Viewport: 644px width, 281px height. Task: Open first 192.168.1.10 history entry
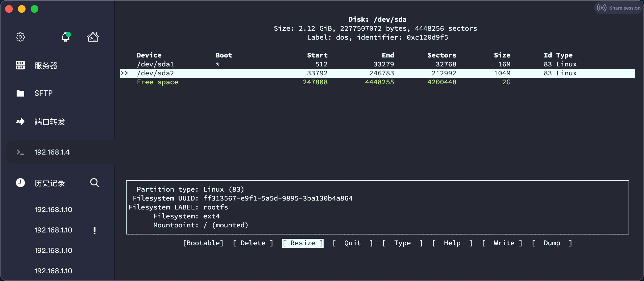pos(53,210)
